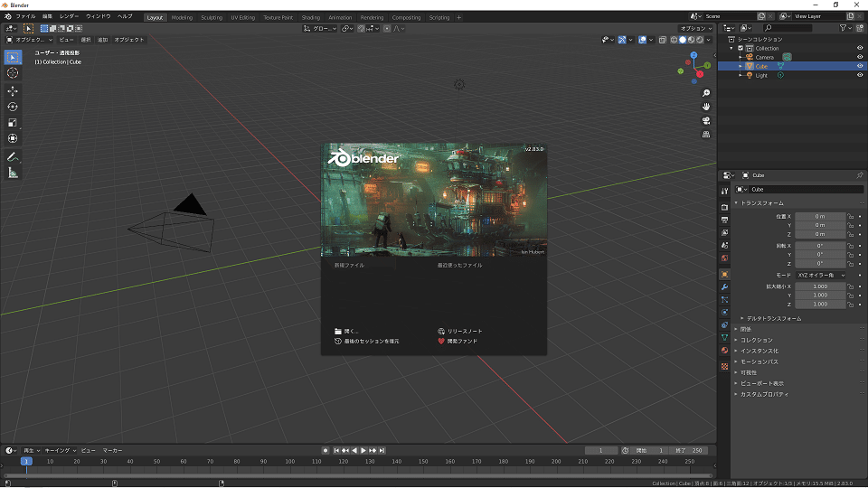The height and width of the screenshot is (488, 868).
Task: Click 開く... on the splash screen
Action: click(x=351, y=332)
